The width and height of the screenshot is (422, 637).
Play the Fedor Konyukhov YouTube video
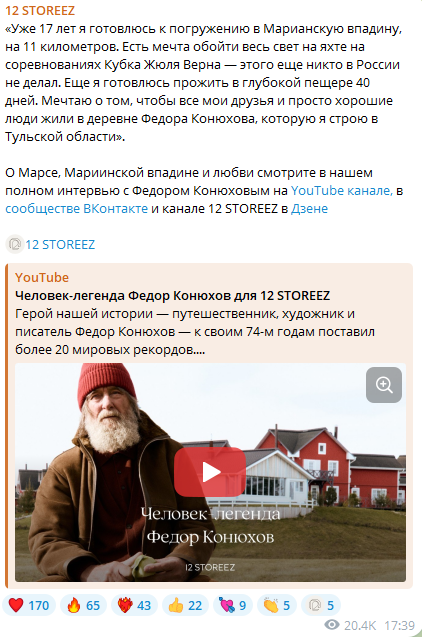pos(210,472)
